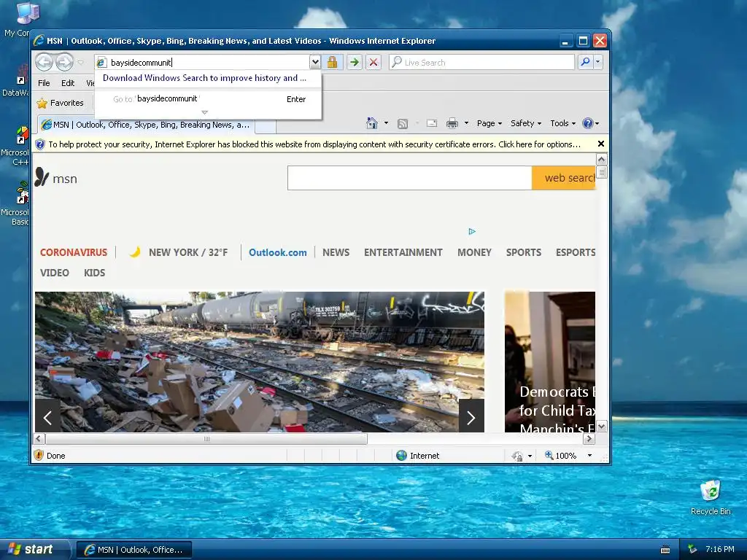
Task: Click the Internet zone globe icon
Action: (x=402, y=456)
